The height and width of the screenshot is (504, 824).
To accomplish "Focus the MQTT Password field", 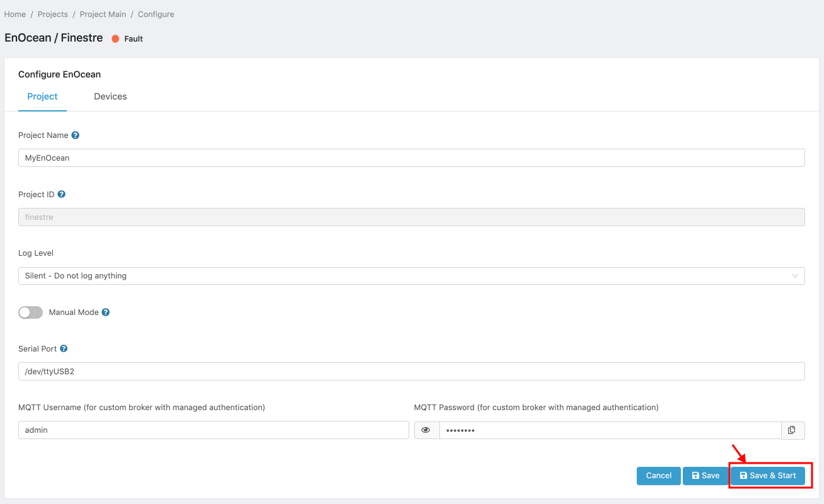I will [610, 430].
